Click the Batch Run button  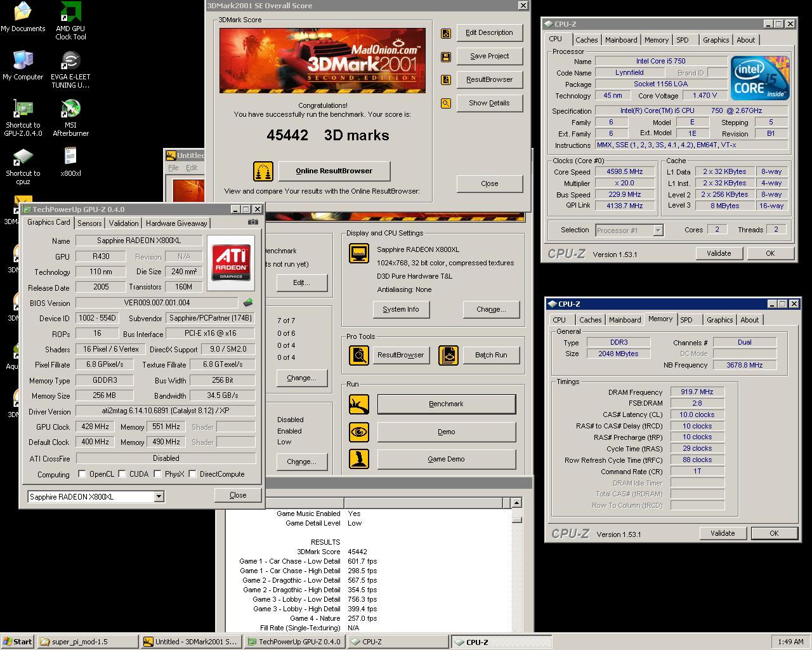pyautogui.click(x=491, y=355)
